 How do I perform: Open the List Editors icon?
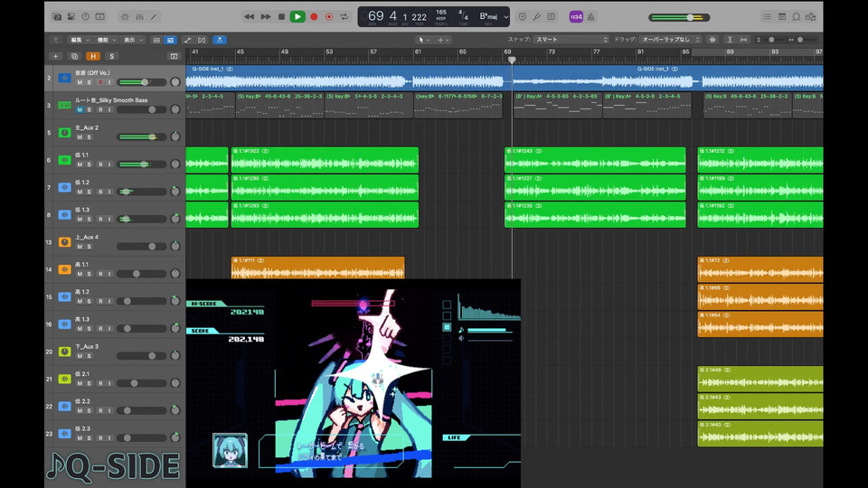point(767,16)
